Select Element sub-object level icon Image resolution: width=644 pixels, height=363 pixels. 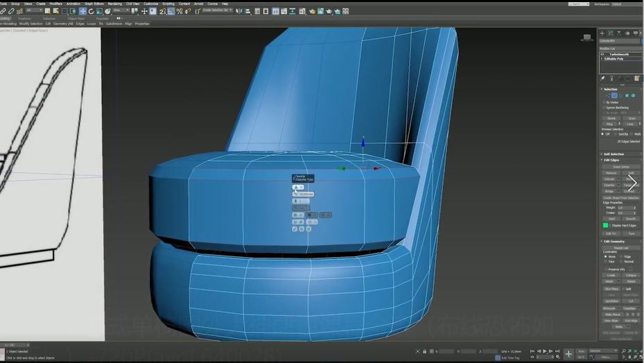(634, 96)
